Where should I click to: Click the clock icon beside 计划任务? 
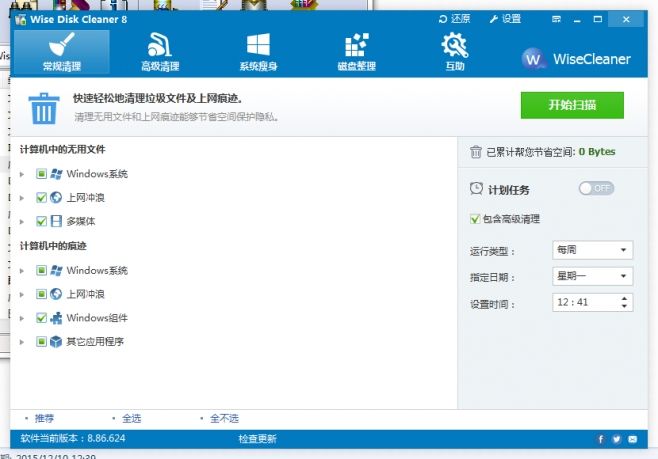pos(476,189)
